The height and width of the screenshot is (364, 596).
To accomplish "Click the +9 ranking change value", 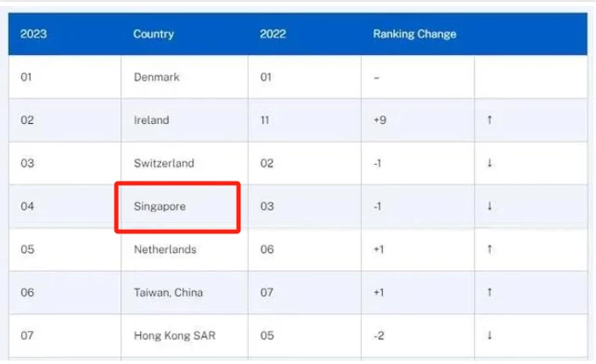I will (x=380, y=120).
